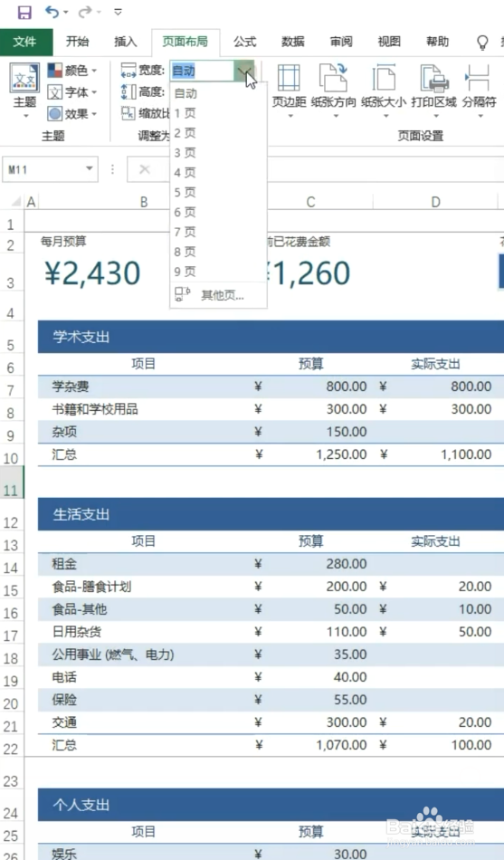The image size is (504, 860).
Task: Click the Undo arrow icon
Action: click(x=52, y=12)
